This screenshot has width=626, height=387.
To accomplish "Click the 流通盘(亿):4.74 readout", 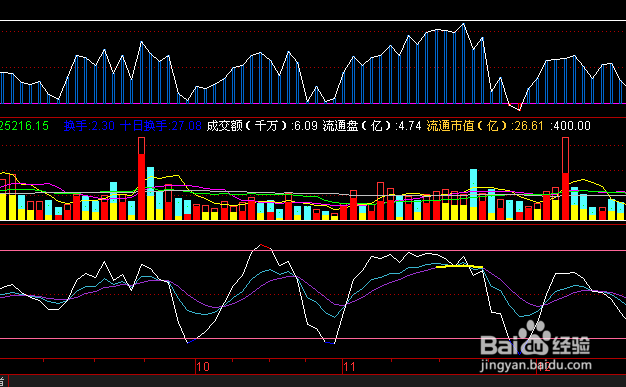I will (x=372, y=126).
